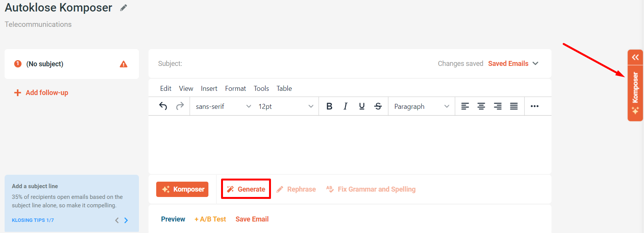This screenshot has height=233, width=644.
Task: Open the 12pt font size dropdown
Action: coord(286,106)
